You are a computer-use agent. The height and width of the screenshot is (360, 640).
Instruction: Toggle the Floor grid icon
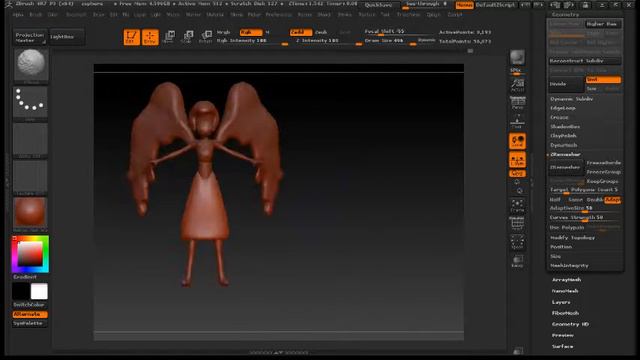coord(517,122)
